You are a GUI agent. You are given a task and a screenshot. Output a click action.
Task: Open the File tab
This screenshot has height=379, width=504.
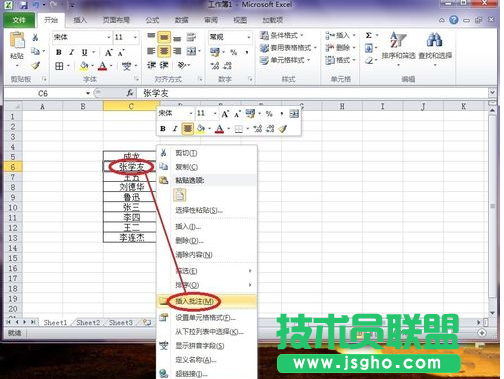click(x=19, y=20)
